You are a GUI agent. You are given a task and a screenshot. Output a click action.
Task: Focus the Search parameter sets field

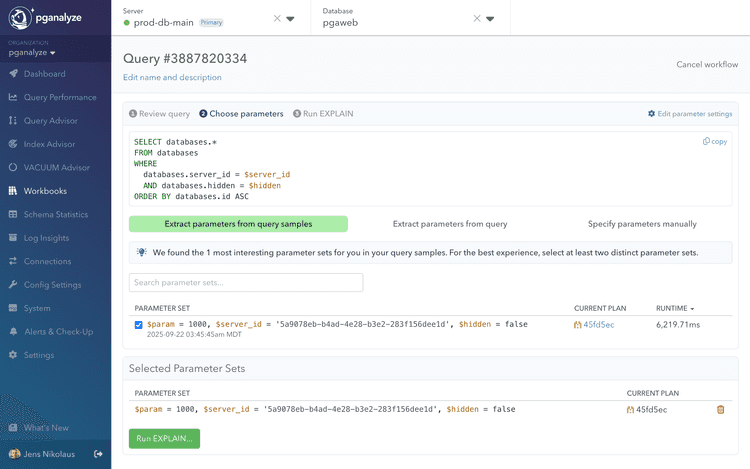click(246, 282)
